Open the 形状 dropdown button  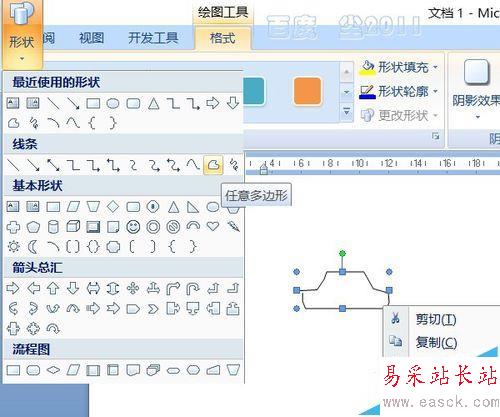[22, 34]
